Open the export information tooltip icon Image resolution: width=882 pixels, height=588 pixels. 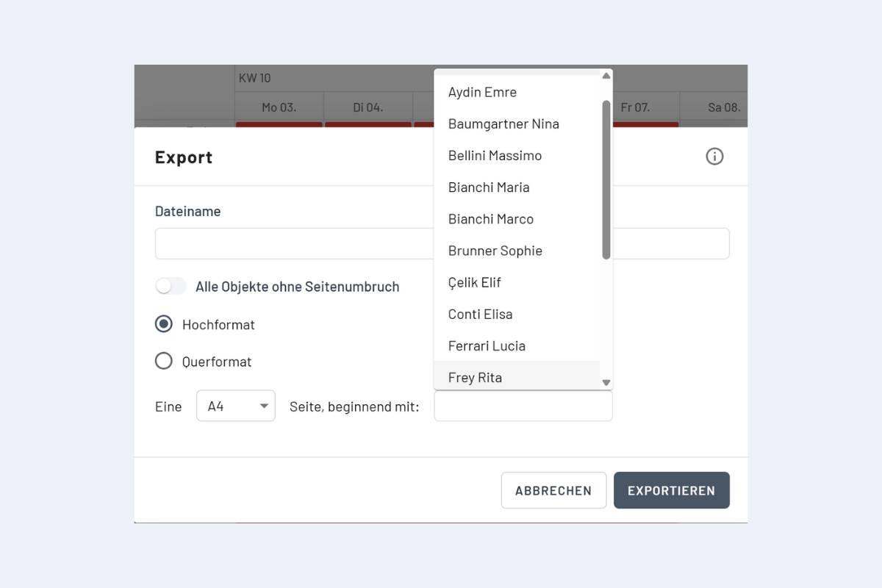click(x=714, y=156)
